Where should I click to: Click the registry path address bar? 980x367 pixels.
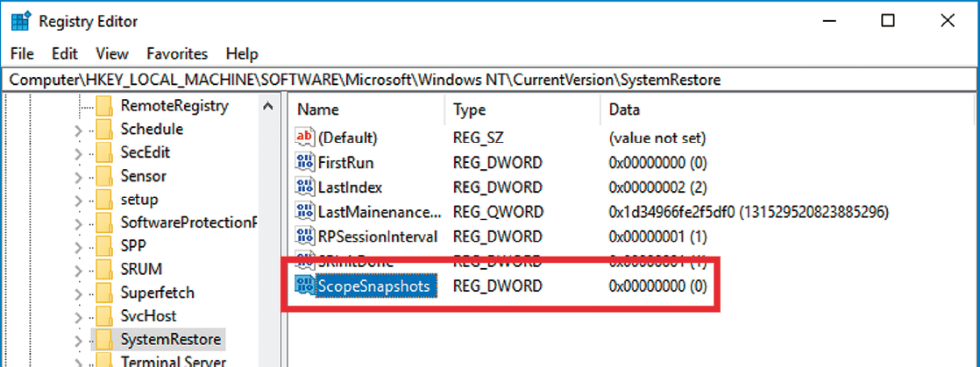[x=489, y=80]
